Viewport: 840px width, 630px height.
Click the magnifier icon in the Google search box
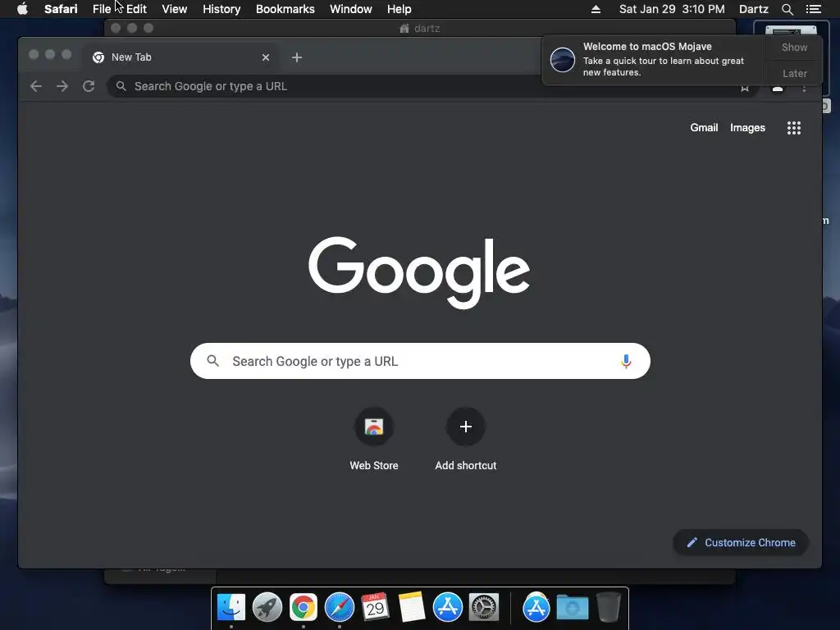212,361
